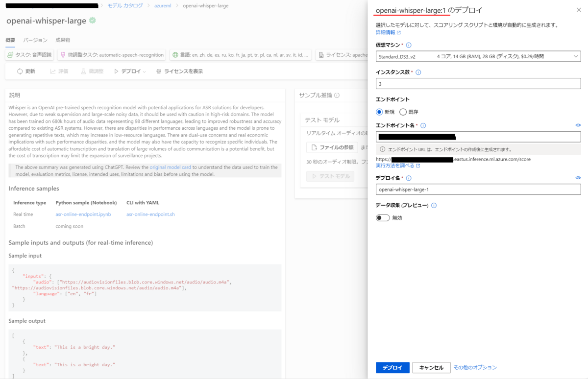Click info icon next to インスタンス数
The height and width of the screenshot is (379, 588).
point(418,72)
